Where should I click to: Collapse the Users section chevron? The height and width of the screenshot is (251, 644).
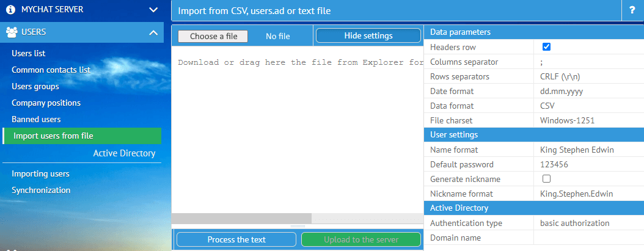point(153,32)
